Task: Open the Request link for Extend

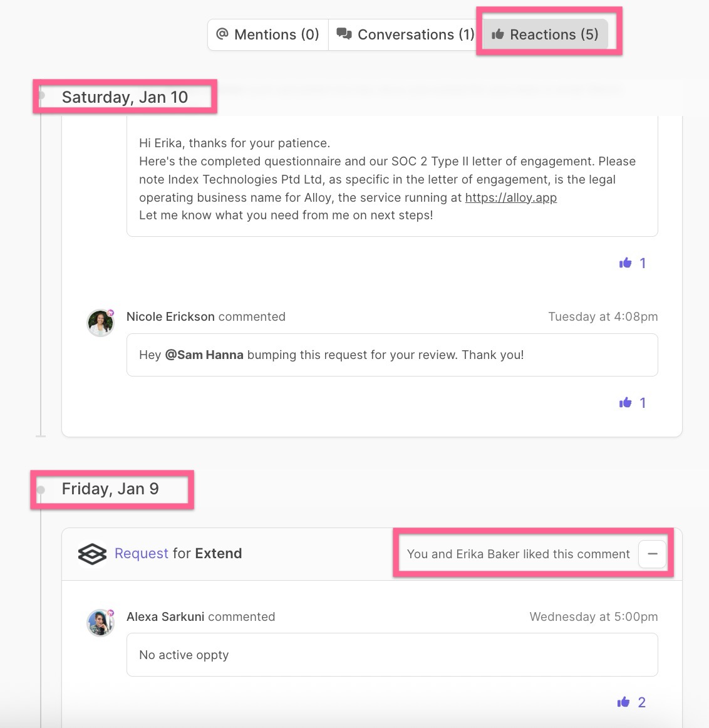Action: [142, 553]
